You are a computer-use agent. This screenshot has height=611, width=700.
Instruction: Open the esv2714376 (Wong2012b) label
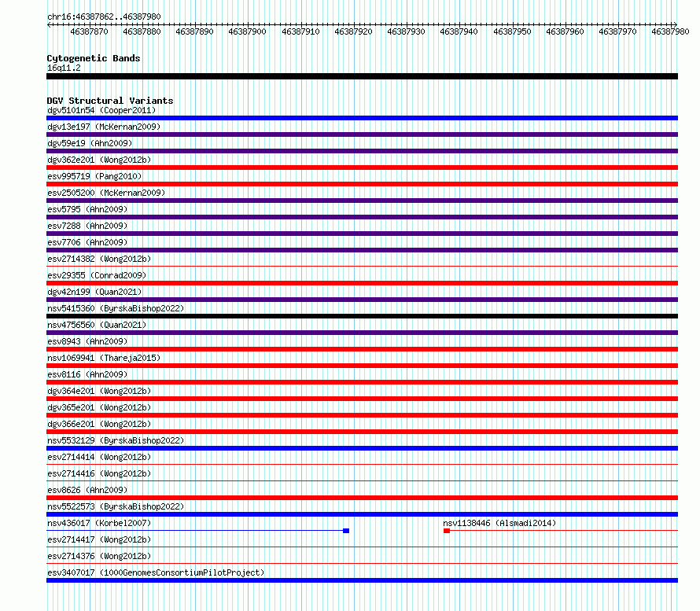pyautogui.click(x=99, y=556)
